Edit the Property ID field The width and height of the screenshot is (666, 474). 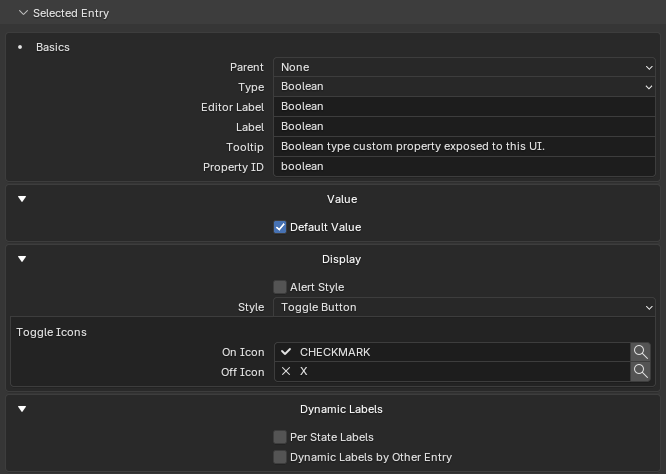coord(464,166)
